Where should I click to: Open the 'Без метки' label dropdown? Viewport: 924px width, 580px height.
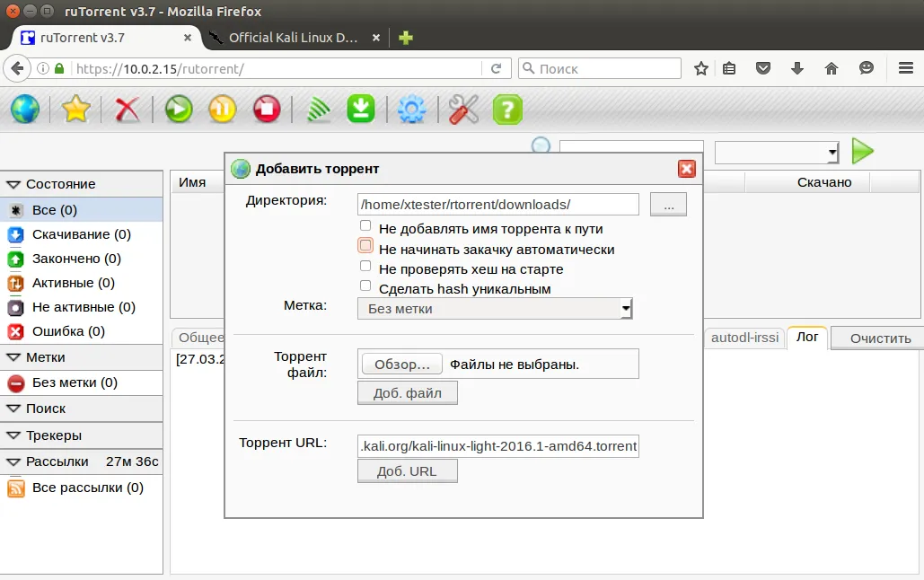pos(495,309)
